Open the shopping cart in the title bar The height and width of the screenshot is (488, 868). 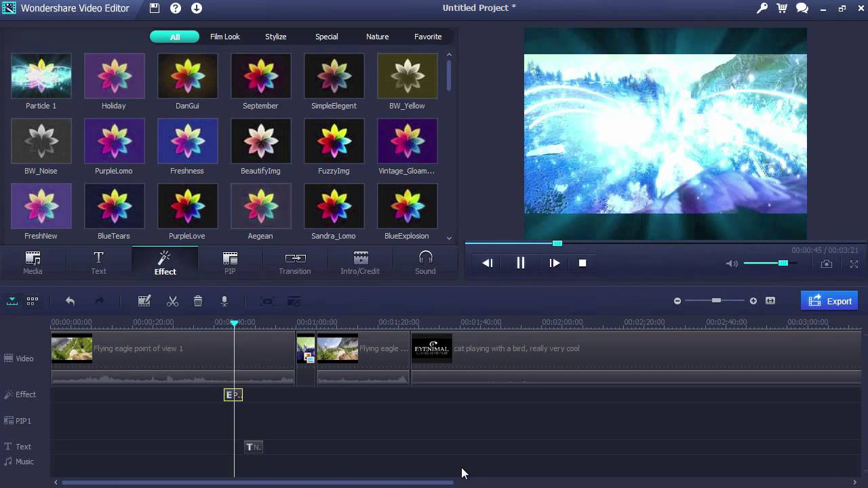[781, 8]
